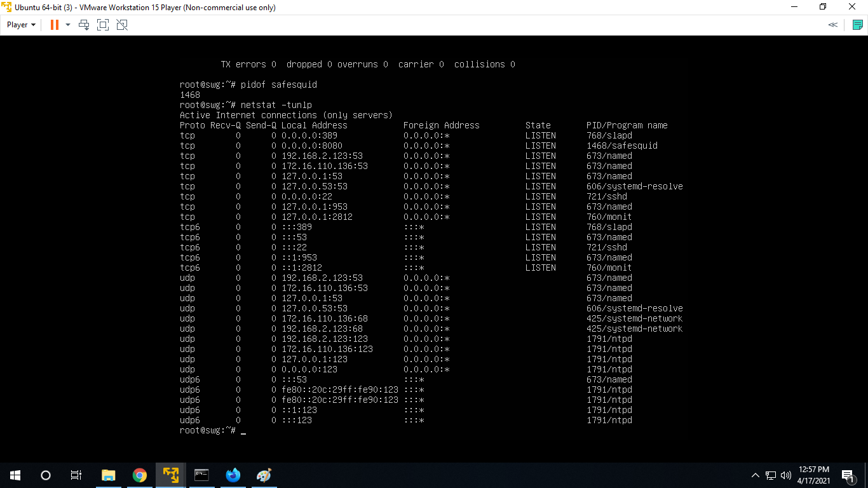Switch to Firefox on the taskbar
The height and width of the screenshot is (488, 868).
pos(233,475)
